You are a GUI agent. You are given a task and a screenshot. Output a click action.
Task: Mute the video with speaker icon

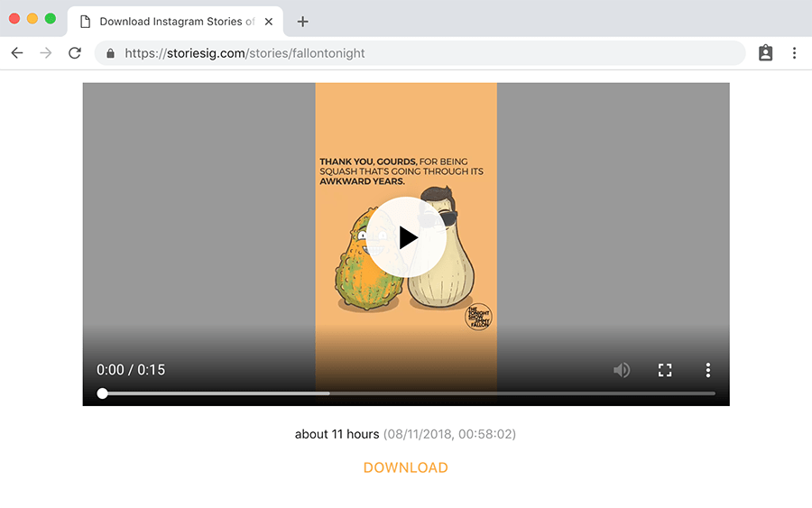(x=622, y=370)
